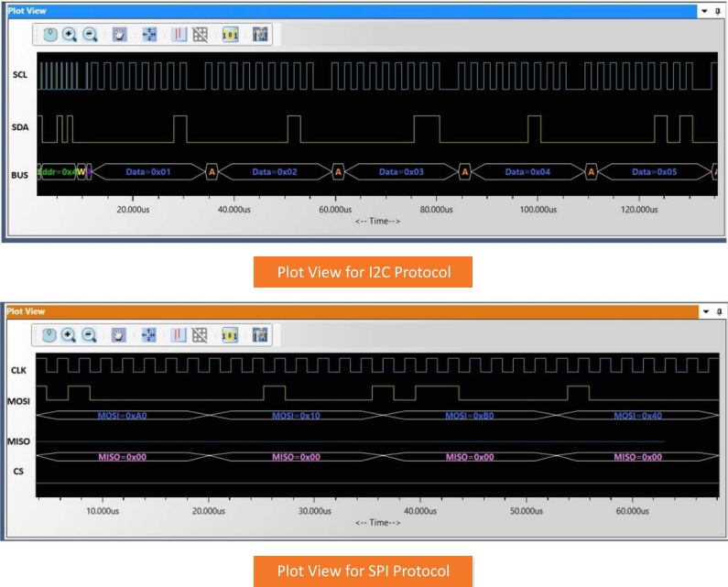Image resolution: width=728 pixels, height=587 pixels.
Task: Click the 10.000us time axis label in SPI plot
Action: coord(103,511)
